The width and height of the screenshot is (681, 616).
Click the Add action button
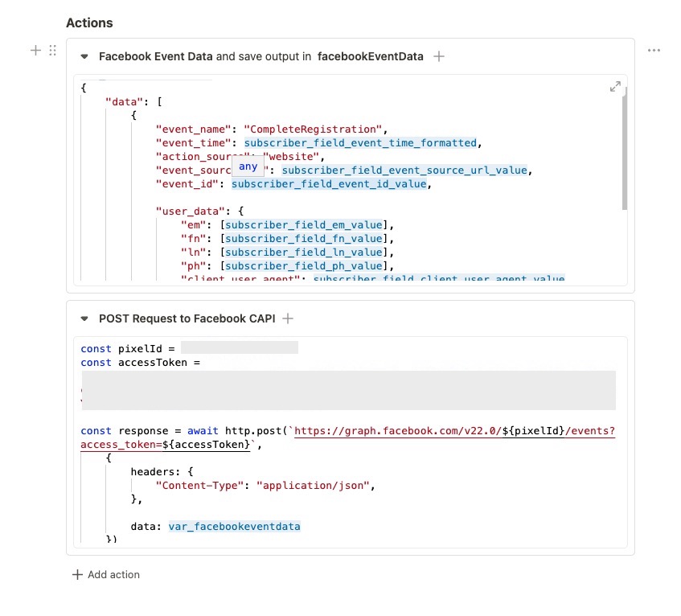106,574
